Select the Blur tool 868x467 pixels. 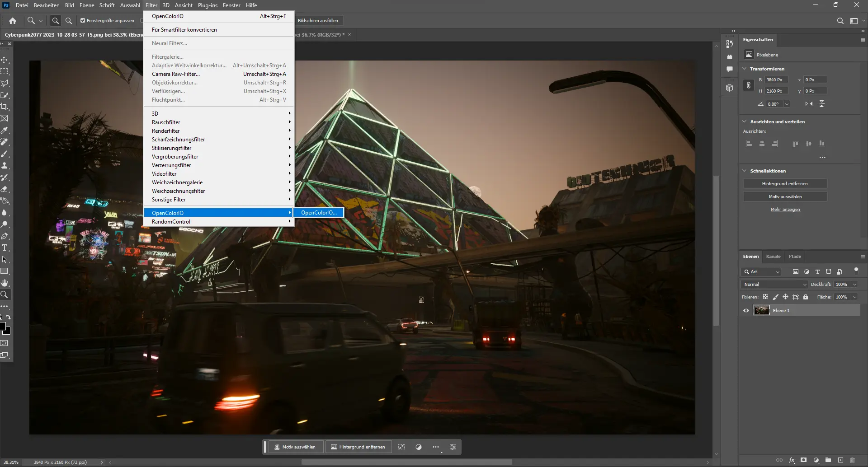click(x=5, y=213)
